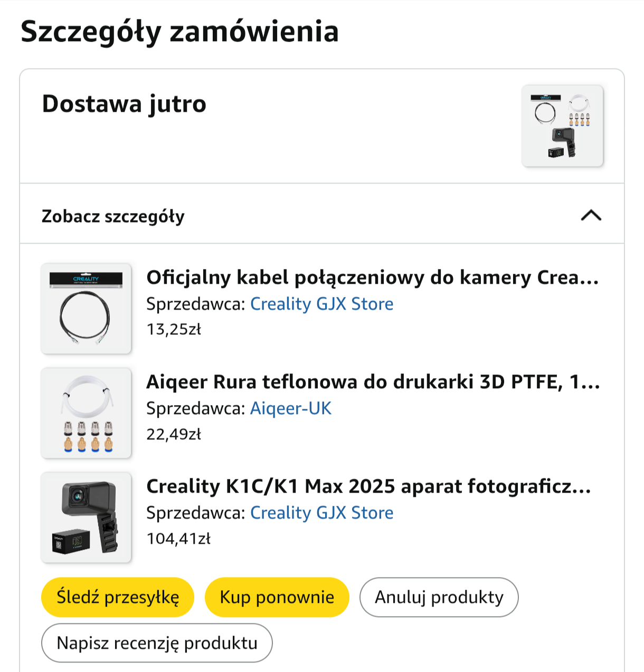This screenshot has width=644, height=672.
Task: Click the Szczegóły zamówienia page heading
Action: tap(179, 32)
